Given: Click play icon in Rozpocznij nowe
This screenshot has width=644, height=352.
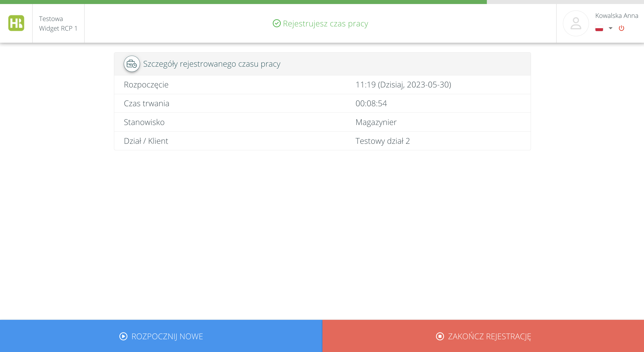Looking at the screenshot, I should 123,336.
